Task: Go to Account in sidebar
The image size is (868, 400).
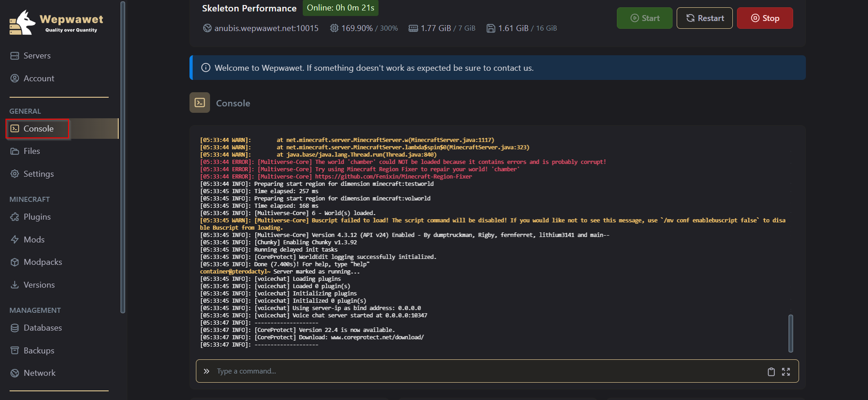Action: (39, 79)
